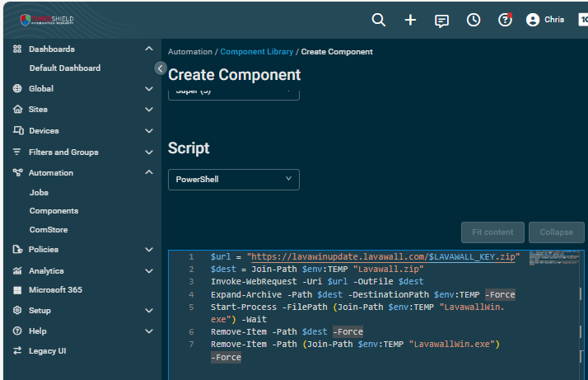Screen dimensions: 588x380
Task: Click the Setup gear icon
Action: [17, 310]
